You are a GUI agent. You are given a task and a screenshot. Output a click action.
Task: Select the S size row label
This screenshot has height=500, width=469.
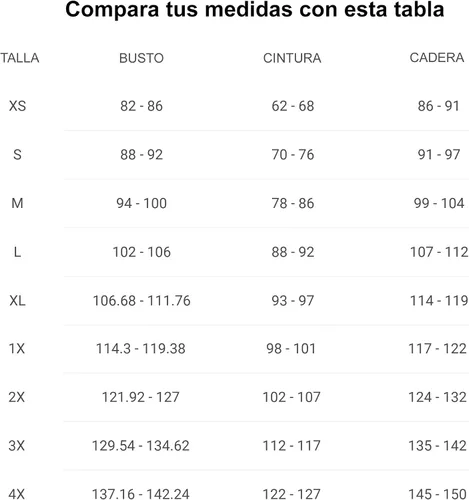pyautogui.click(x=17, y=155)
